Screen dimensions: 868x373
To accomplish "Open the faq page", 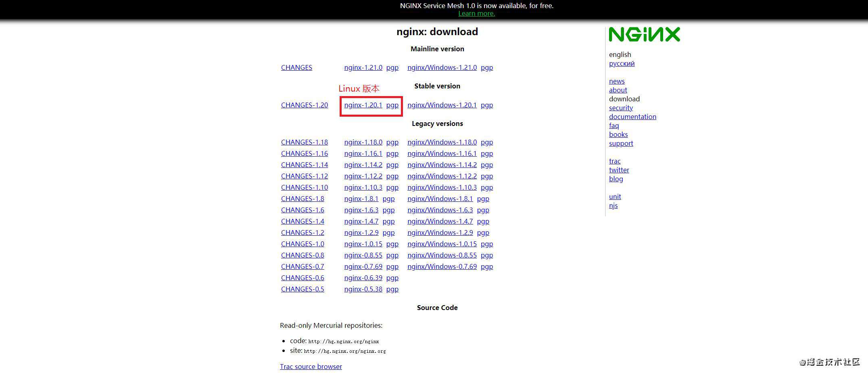I will 614,126.
